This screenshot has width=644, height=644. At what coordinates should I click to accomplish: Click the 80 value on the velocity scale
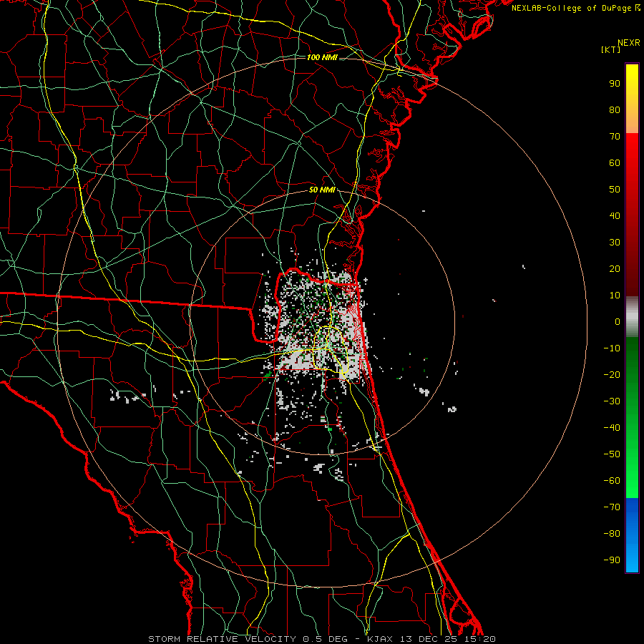pos(615,109)
